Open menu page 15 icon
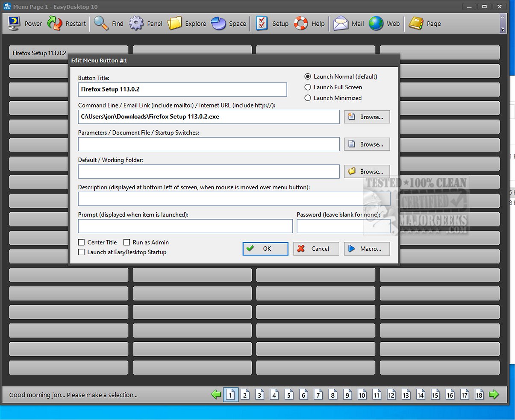 (x=435, y=394)
